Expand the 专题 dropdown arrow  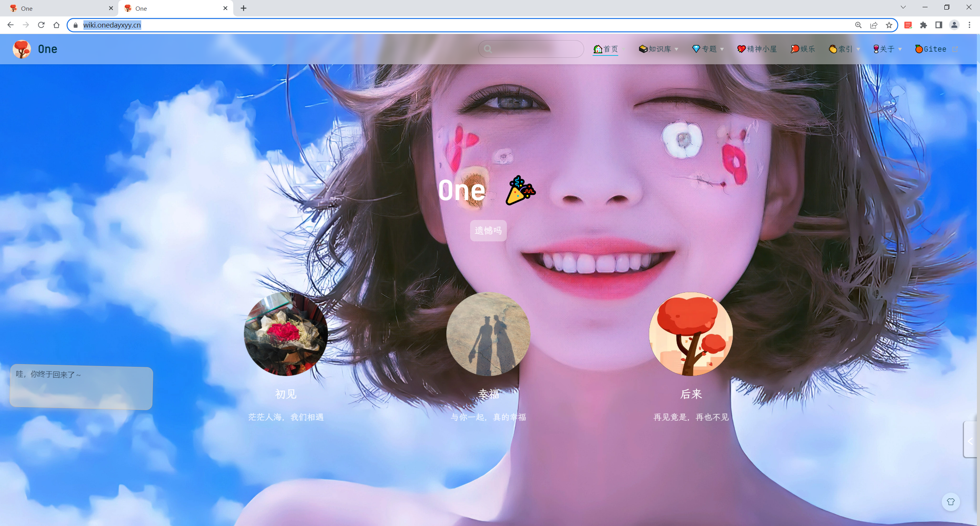[722, 49]
